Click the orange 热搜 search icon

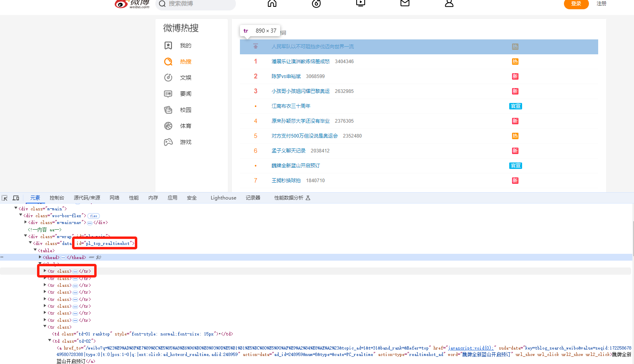(x=168, y=62)
